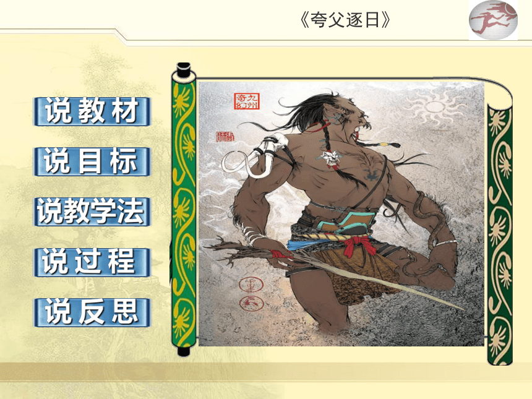The width and height of the screenshot is (532, 399).
Task: Select the green right scroll roller
Action: [500, 234]
